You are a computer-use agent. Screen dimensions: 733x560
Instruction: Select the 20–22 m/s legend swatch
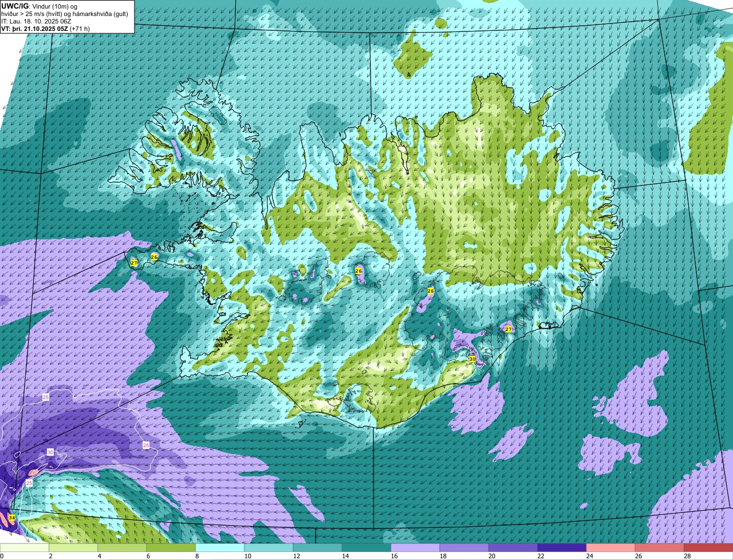point(513,547)
